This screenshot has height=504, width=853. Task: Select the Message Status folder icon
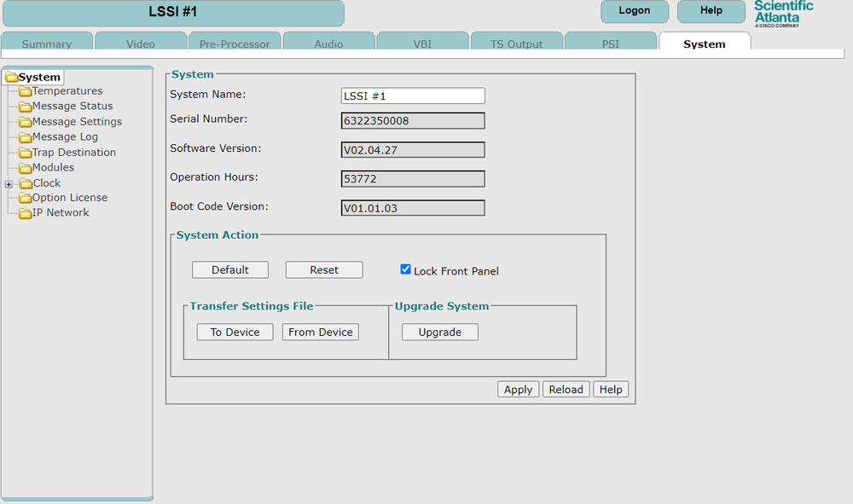26,106
